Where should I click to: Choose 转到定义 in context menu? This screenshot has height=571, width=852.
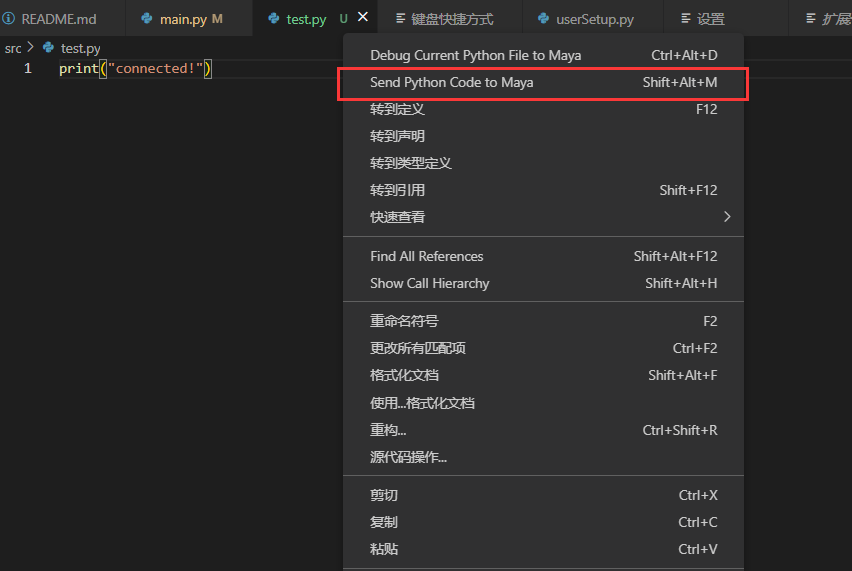(x=543, y=110)
